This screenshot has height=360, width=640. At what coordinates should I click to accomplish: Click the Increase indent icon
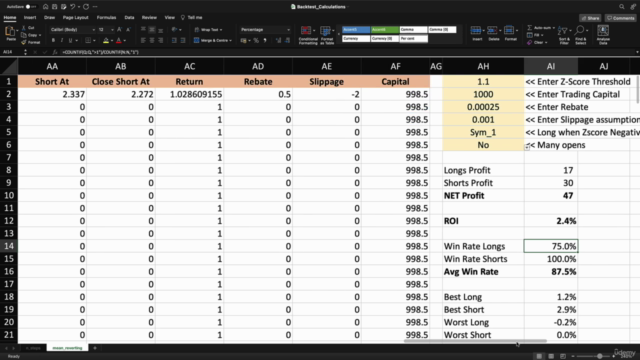(183, 40)
